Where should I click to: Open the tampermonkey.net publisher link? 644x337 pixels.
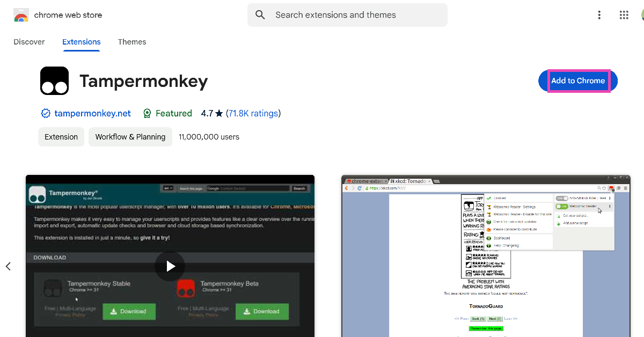pyautogui.click(x=93, y=113)
